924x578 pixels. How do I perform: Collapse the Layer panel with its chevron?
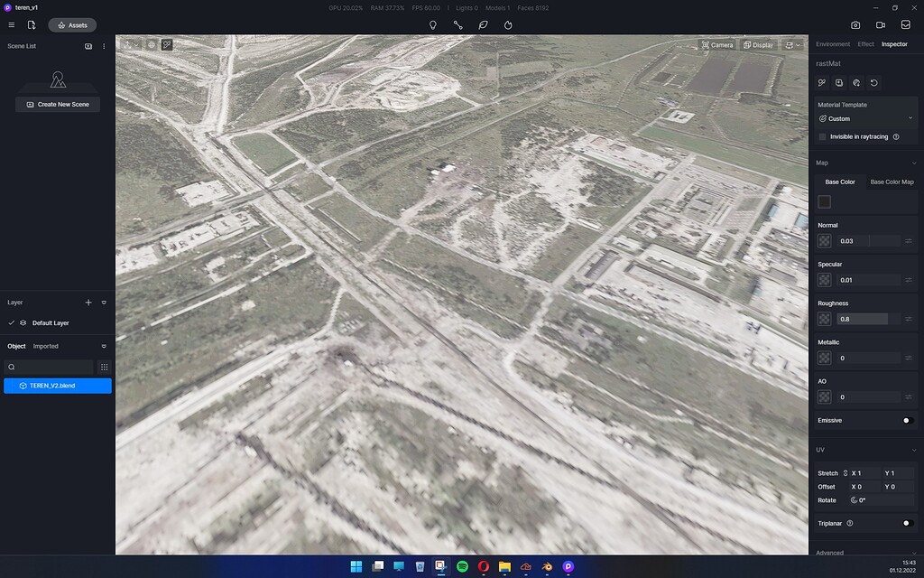pyautogui.click(x=103, y=302)
